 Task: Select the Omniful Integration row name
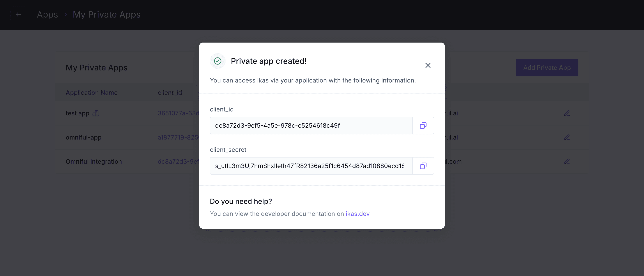[x=94, y=161]
